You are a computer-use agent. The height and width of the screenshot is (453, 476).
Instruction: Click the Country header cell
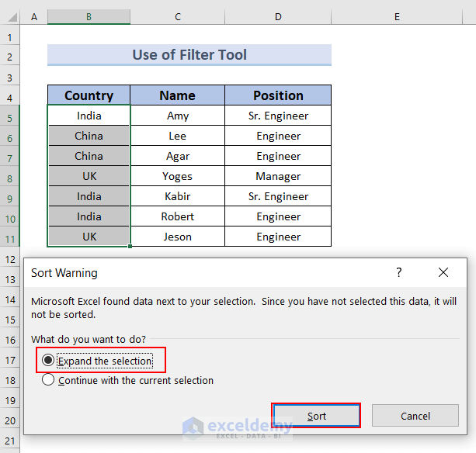click(x=89, y=95)
